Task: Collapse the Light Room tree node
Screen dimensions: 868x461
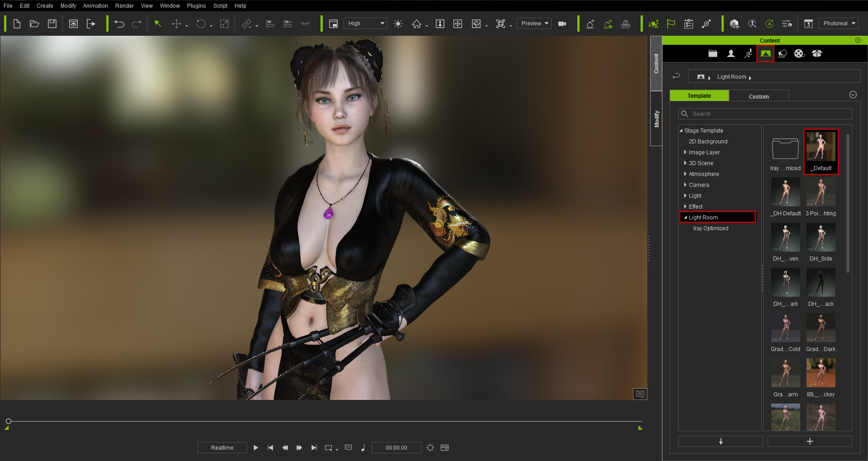Action: (x=685, y=218)
